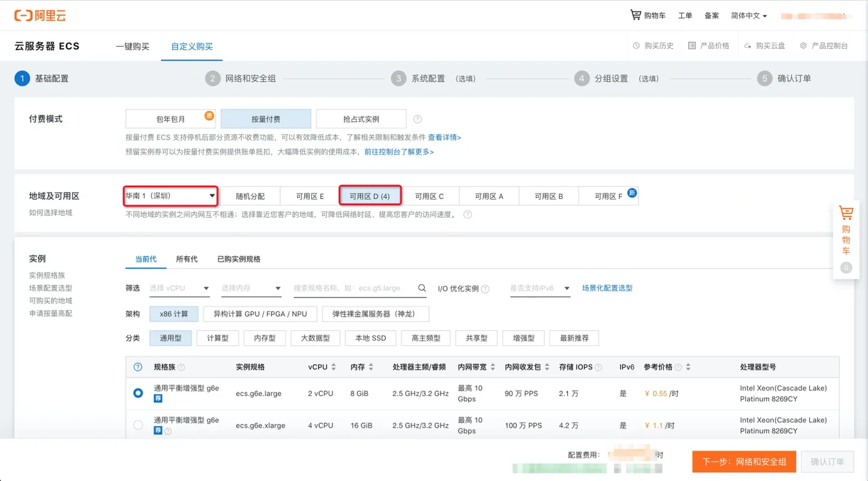
Task: Select ecs.g6e.xlarge instance radio button
Action: click(x=138, y=425)
